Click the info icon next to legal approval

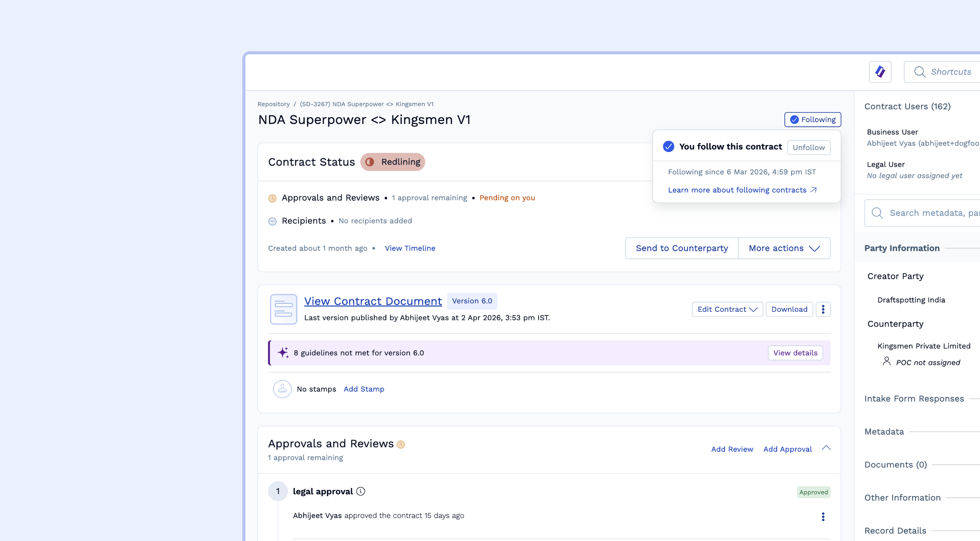pyautogui.click(x=361, y=491)
